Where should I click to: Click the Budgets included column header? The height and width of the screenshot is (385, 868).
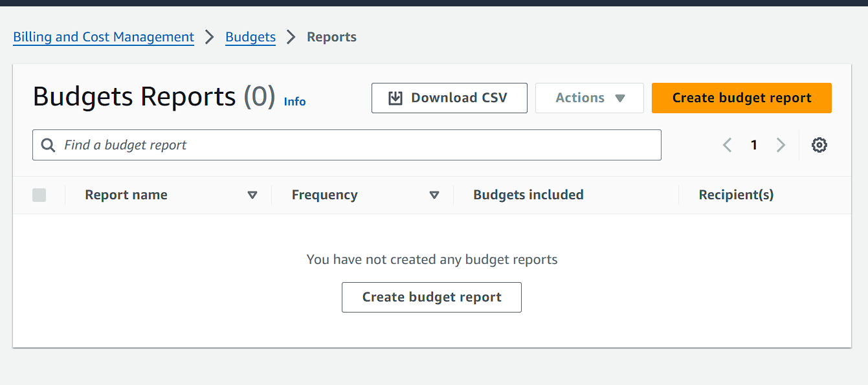tap(528, 195)
